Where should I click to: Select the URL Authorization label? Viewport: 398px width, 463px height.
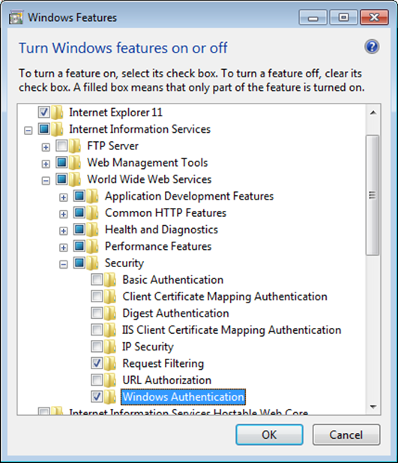167,380
